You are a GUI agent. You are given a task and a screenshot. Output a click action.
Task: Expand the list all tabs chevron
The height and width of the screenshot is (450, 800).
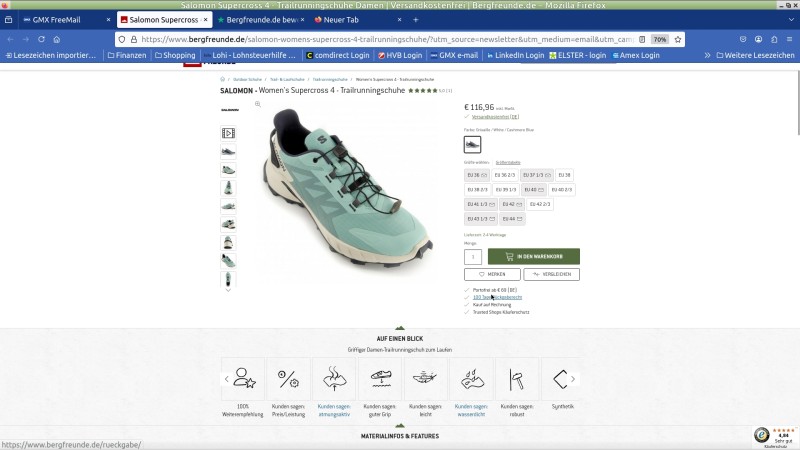point(791,19)
